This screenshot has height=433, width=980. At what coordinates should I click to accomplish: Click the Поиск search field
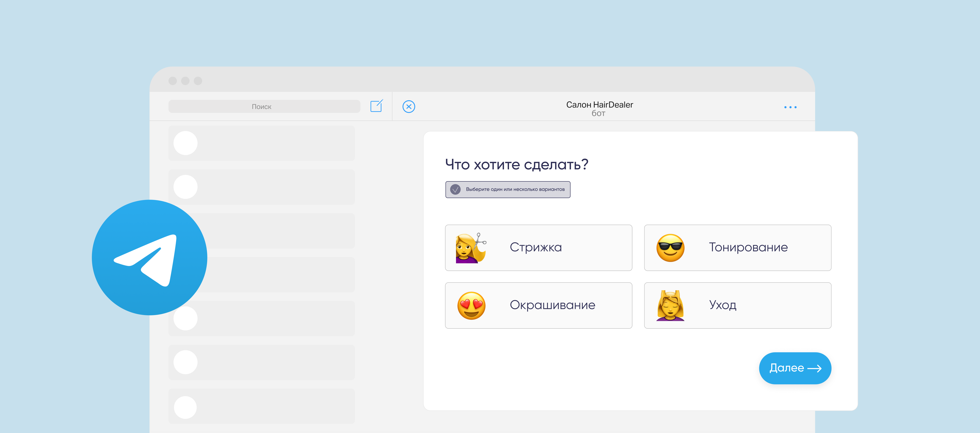click(x=264, y=107)
